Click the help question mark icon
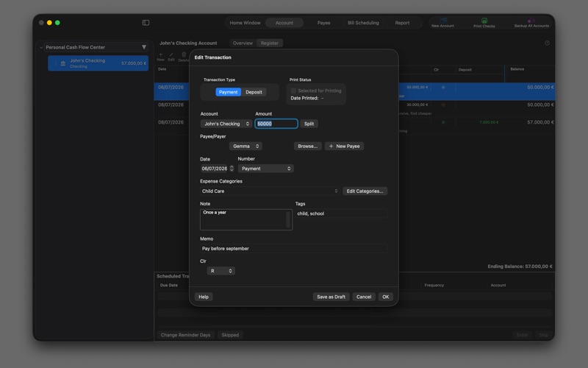 point(547,43)
